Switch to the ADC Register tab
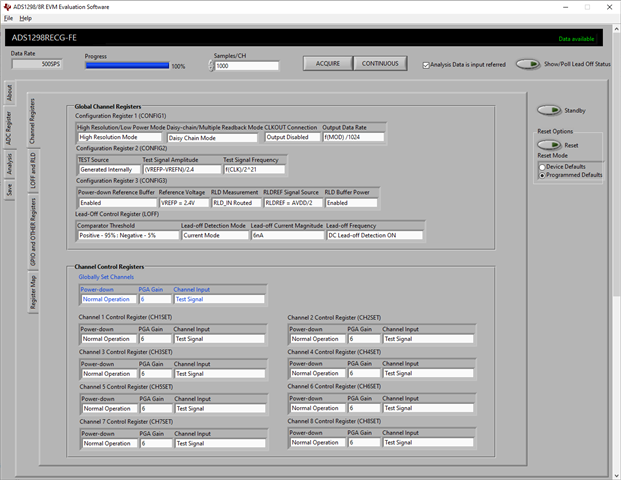The width and height of the screenshot is (621, 480). click(x=10, y=128)
